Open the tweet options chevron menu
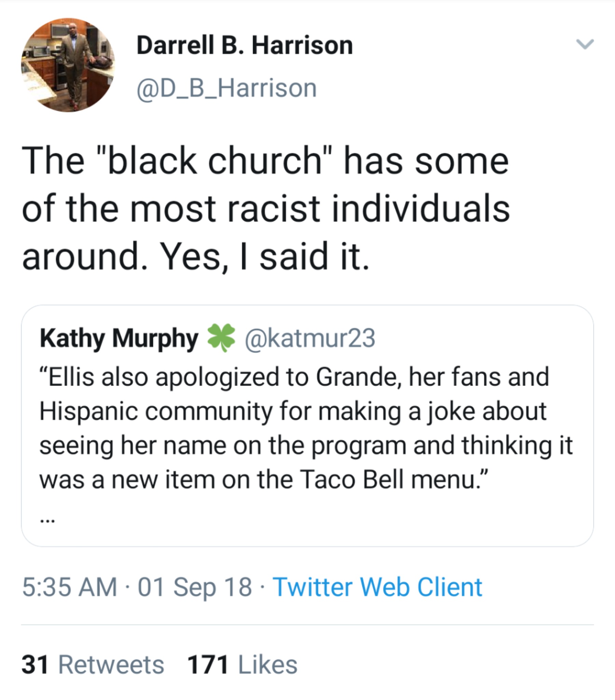Image resolution: width=615 pixels, height=700 pixels. pyautogui.click(x=585, y=44)
